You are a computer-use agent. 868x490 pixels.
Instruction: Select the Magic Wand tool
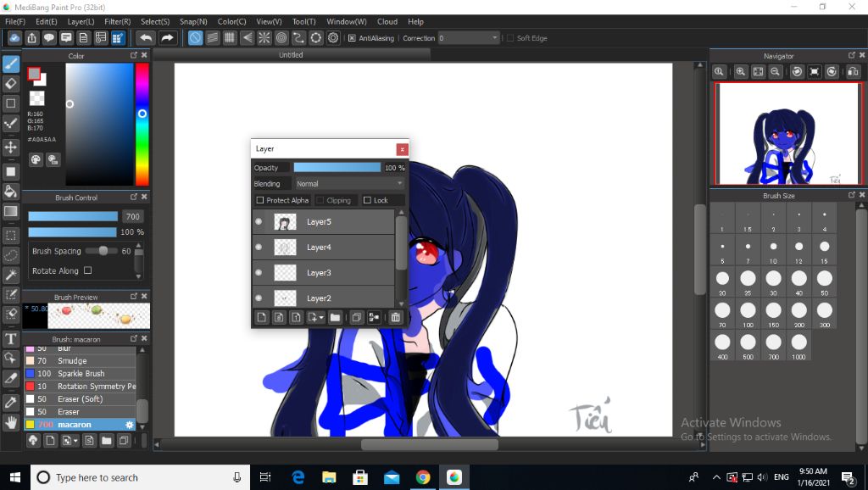pyautogui.click(x=10, y=275)
